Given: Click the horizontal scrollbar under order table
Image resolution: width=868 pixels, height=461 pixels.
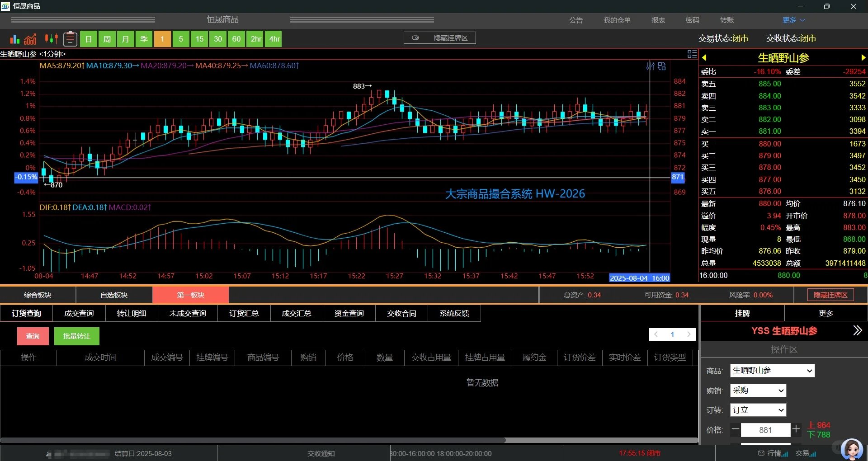Looking at the screenshot, I should (253, 440).
